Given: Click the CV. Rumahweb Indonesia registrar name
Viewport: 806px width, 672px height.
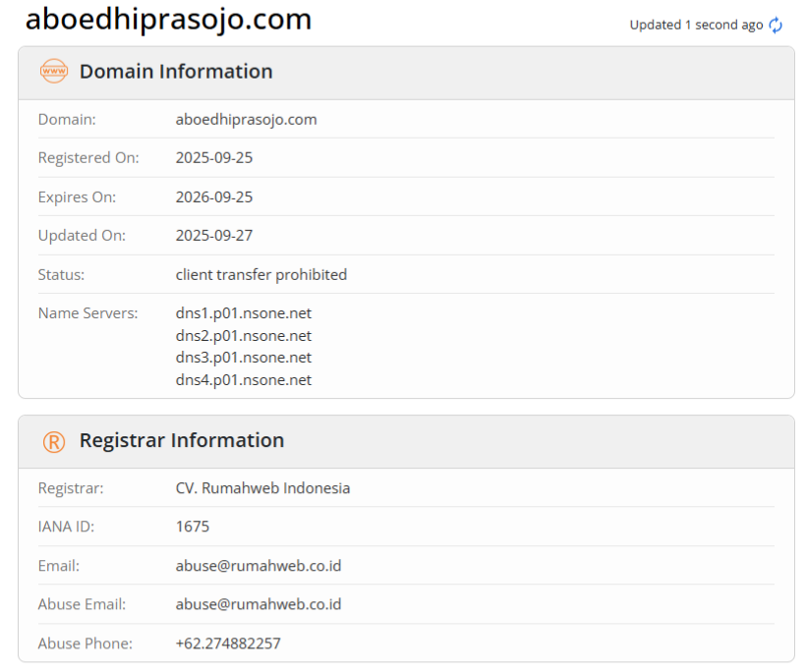Looking at the screenshot, I should click(x=262, y=487).
